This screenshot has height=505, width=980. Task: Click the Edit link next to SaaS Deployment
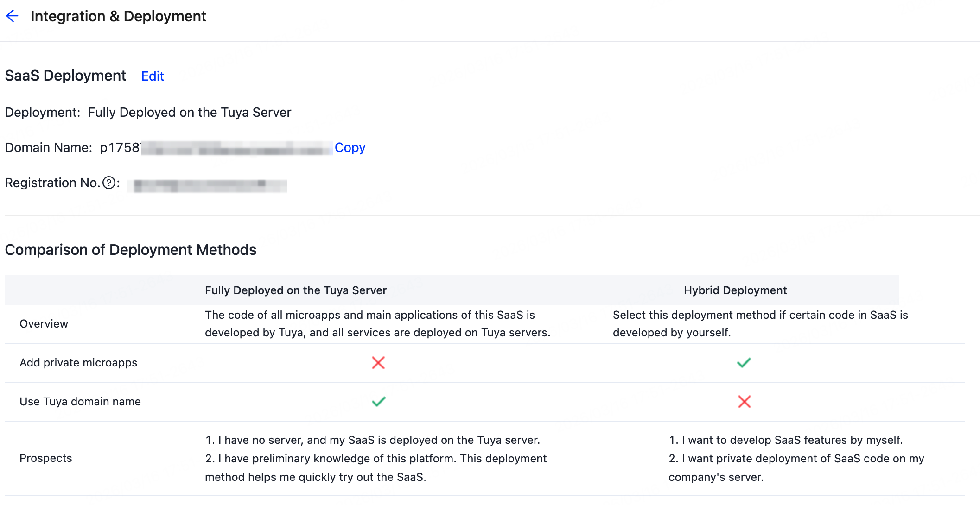(x=152, y=76)
